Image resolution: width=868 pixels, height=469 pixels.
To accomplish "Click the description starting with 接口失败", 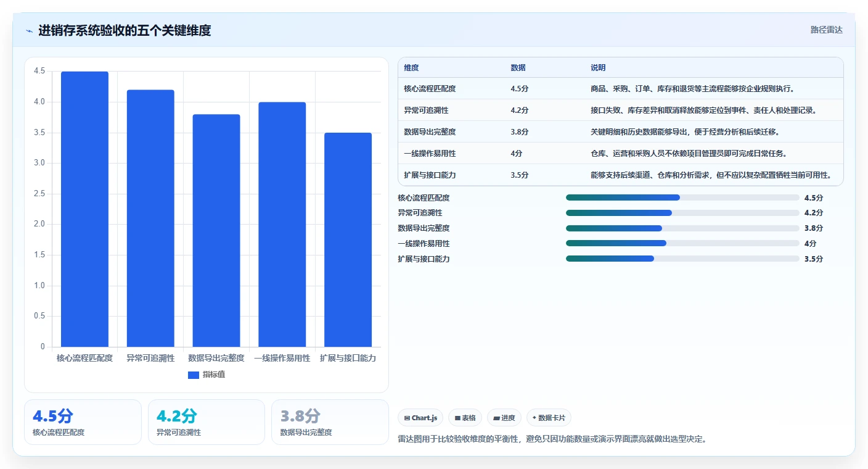I will pos(703,110).
